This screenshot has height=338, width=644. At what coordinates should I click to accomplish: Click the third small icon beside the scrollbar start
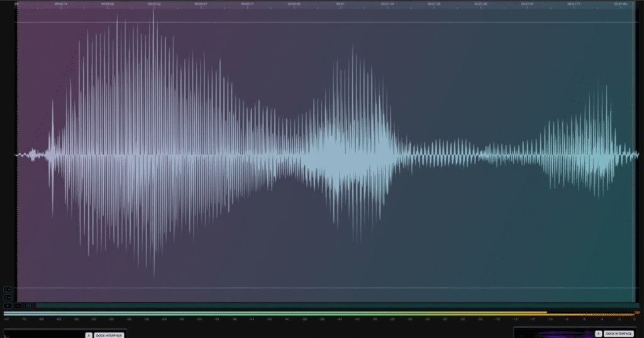coord(29,306)
